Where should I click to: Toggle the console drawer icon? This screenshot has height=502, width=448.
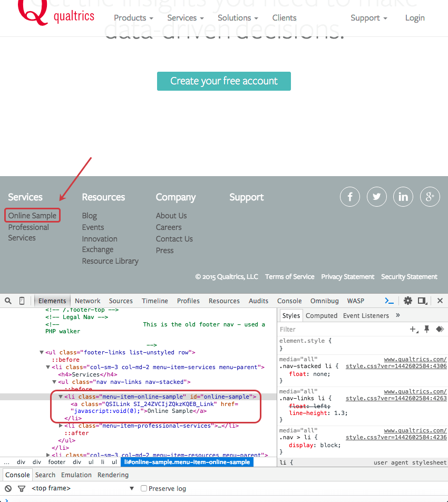tap(389, 301)
